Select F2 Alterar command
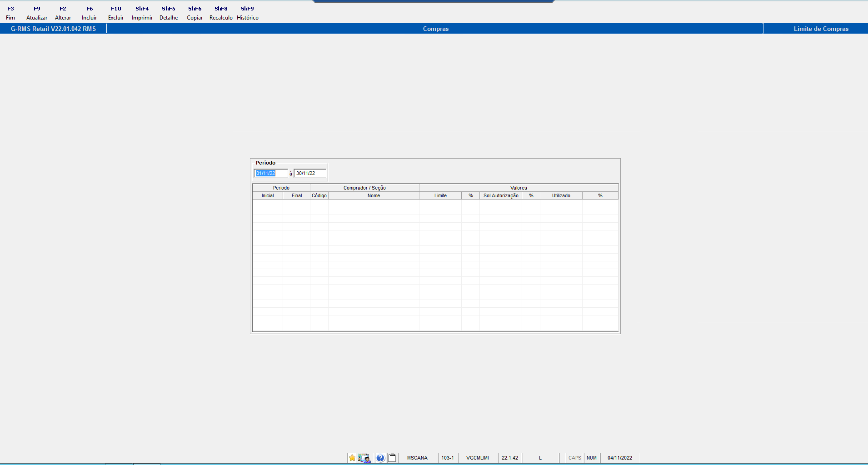This screenshot has width=868, height=465. tap(63, 13)
